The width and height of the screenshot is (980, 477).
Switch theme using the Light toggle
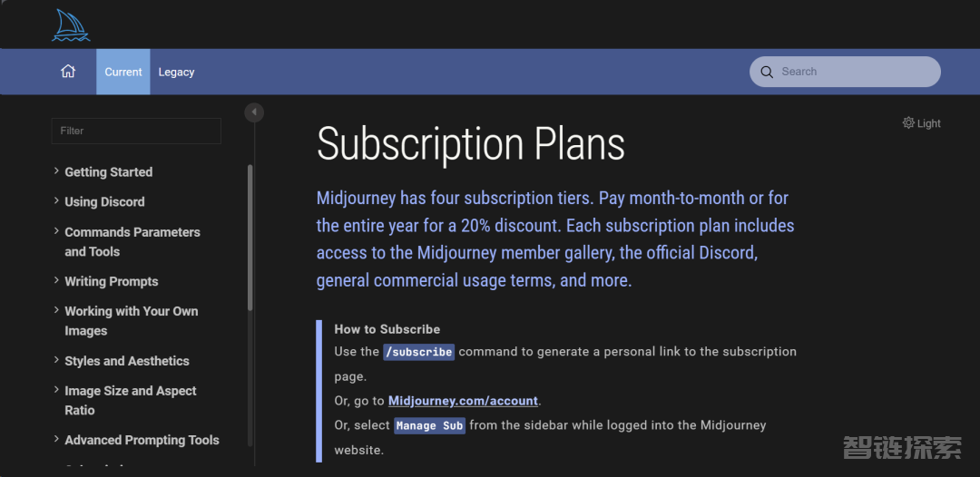click(x=929, y=123)
